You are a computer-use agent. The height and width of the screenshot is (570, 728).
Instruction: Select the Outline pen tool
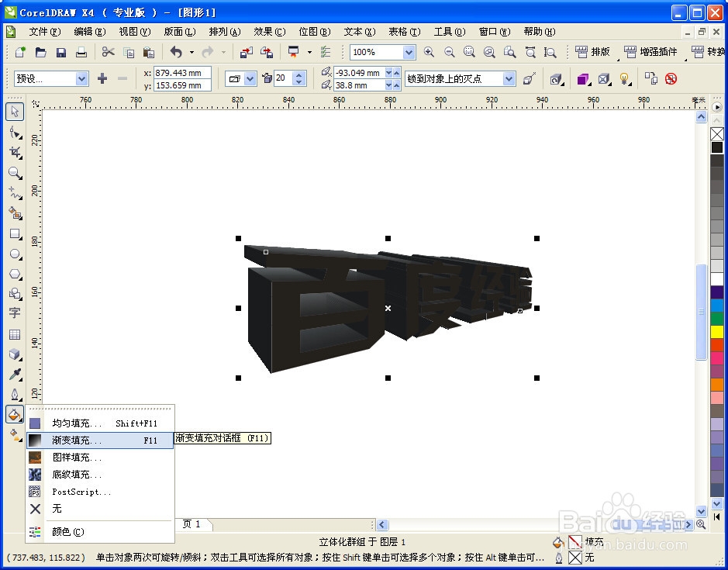[15, 395]
